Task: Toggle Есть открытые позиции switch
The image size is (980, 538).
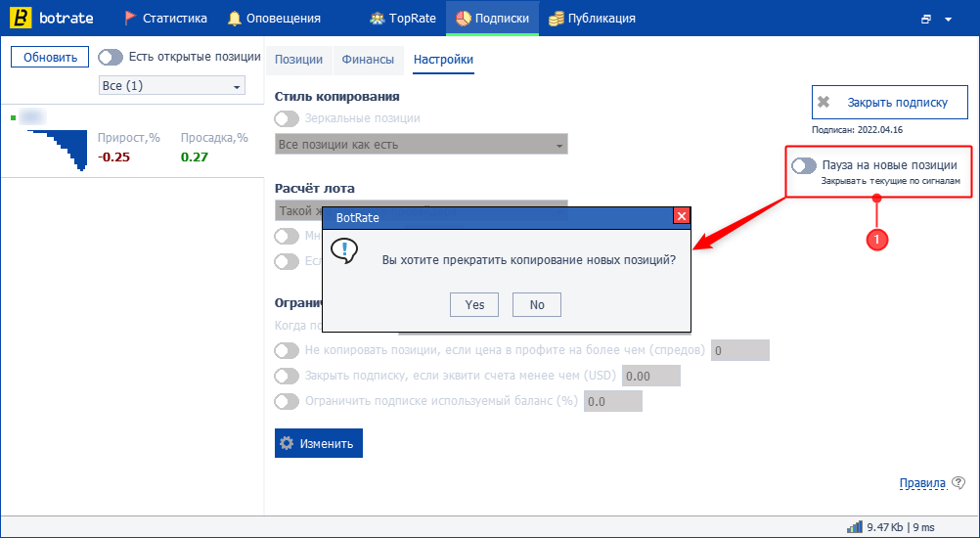Action: pos(111,58)
